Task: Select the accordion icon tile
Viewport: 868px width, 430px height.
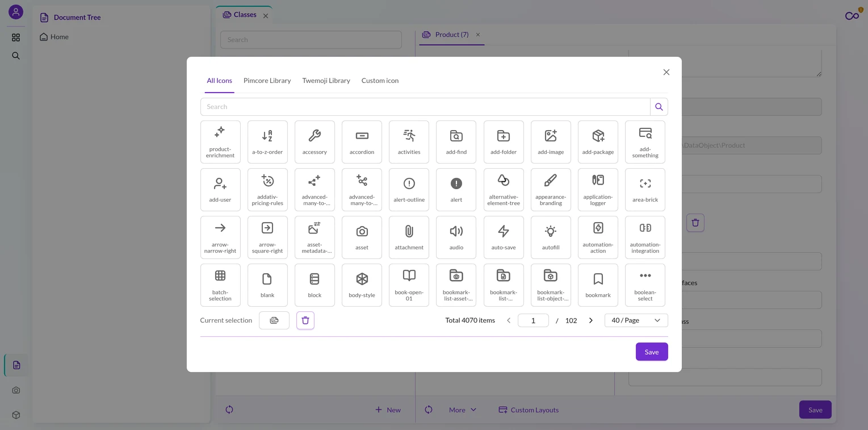Action: 362,141
